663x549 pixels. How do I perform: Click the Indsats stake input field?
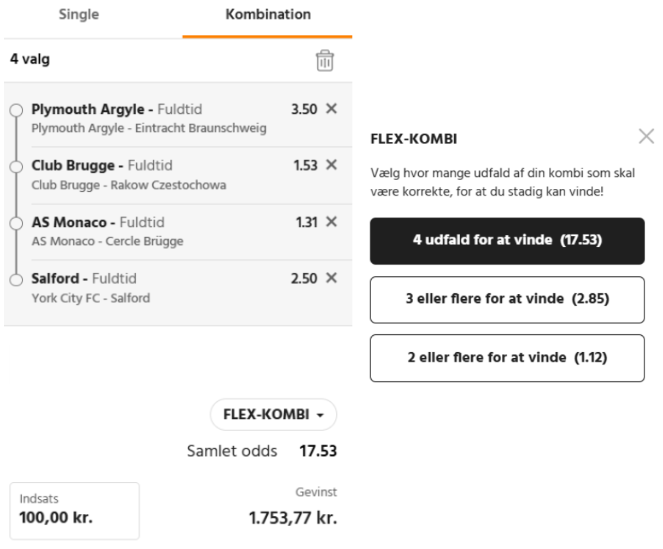pyautogui.click(x=75, y=510)
